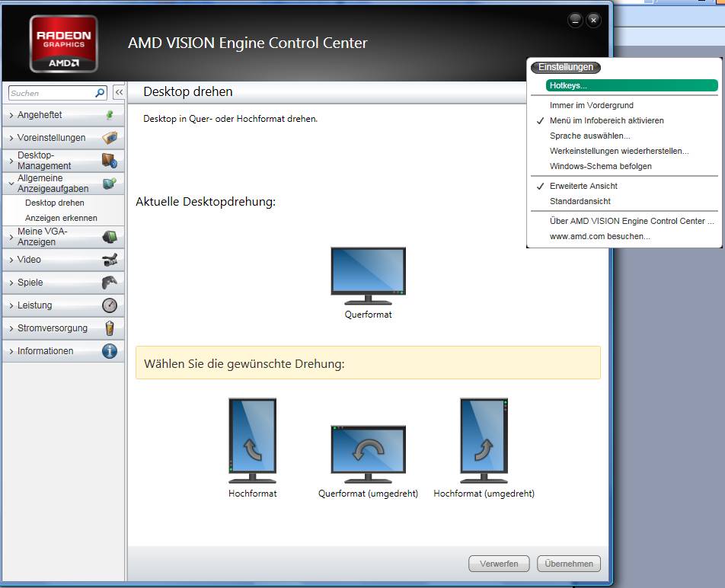725x588 pixels.
Task: Click the Übernehmen button
Action: [x=569, y=564]
